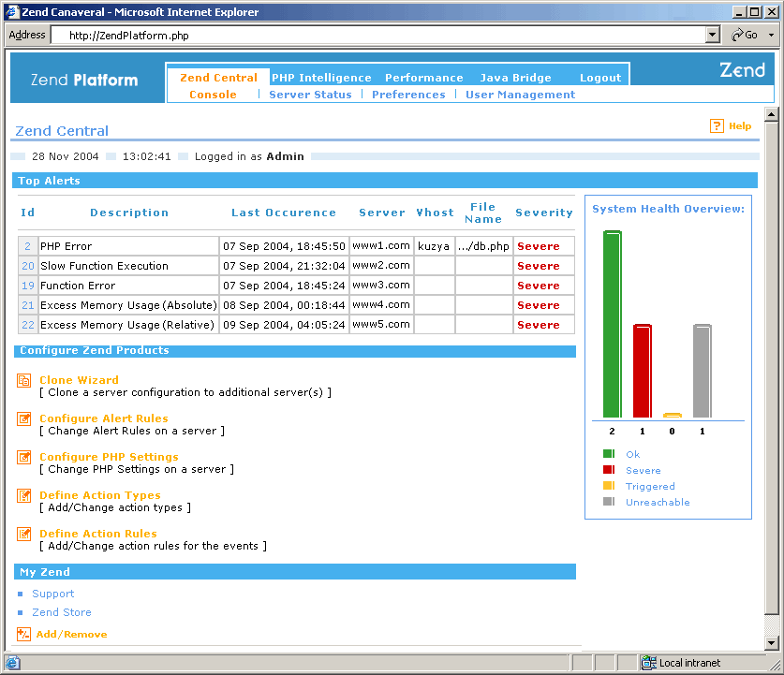
Task: Click the green Ok legend swatch
Action: click(609, 454)
